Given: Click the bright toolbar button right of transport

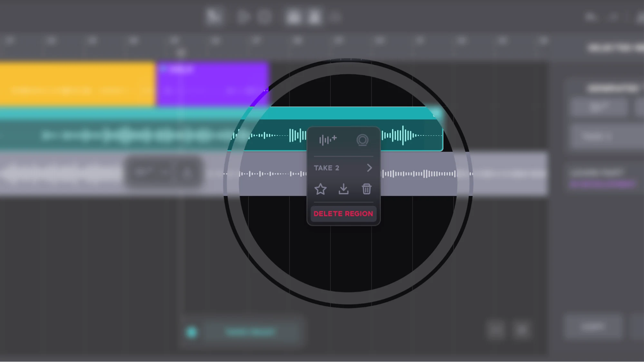Looking at the screenshot, I should (x=293, y=17).
